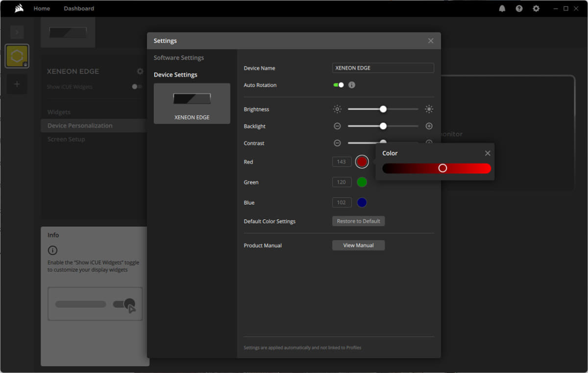Select the yellow hexagon profile icon
The width and height of the screenshot is (588, 373).
(x=17, y=56)
